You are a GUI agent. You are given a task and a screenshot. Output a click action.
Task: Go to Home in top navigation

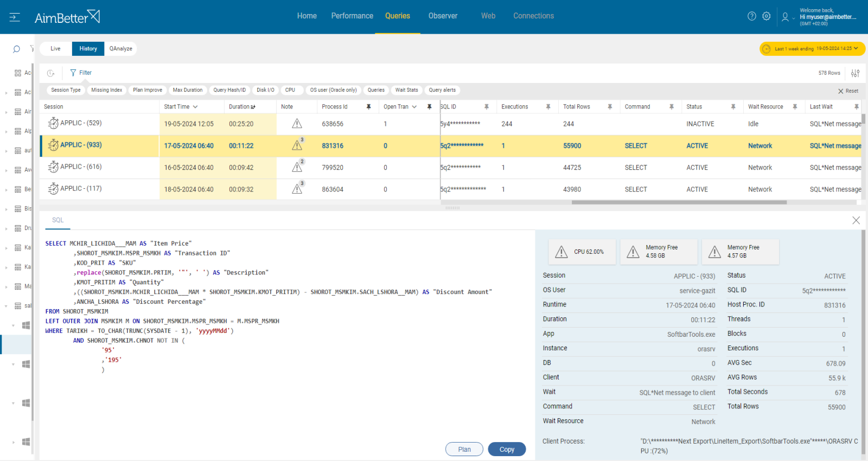[x=307, y=16]
